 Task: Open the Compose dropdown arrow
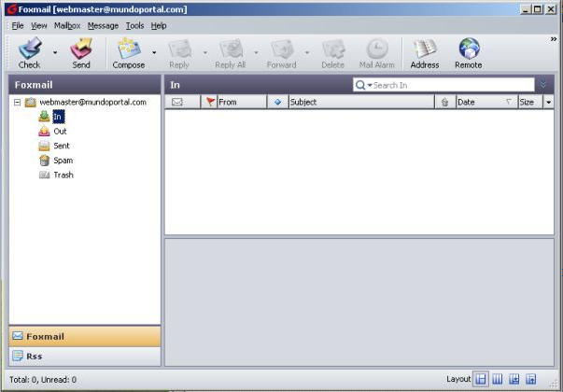pyautogui.click(x=154, y=52)
